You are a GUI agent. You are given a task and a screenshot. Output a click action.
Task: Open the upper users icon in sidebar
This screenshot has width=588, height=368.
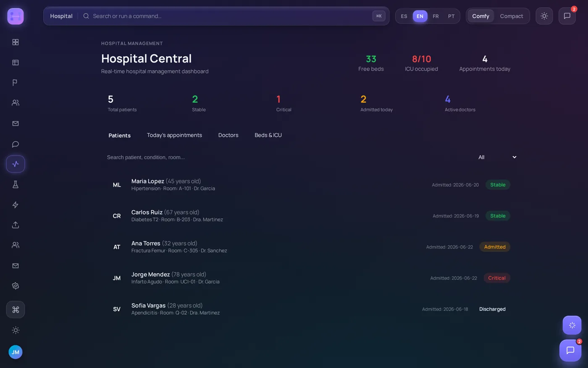pyautogui.click(x=16, y=103)
